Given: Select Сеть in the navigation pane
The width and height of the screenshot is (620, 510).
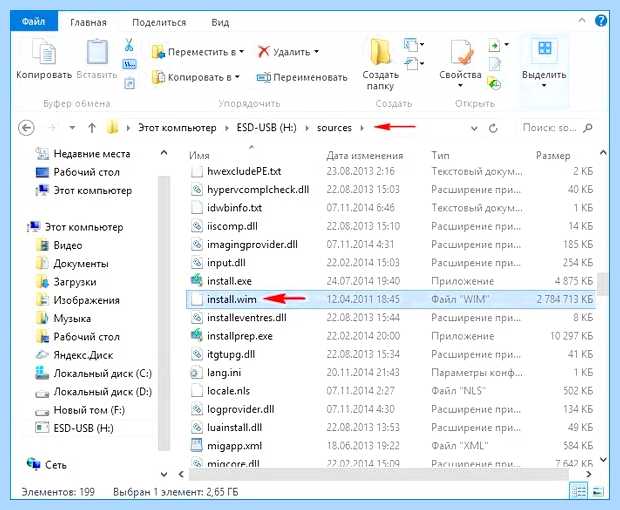Looking at the screenshot, I should [x=55, y=465].
